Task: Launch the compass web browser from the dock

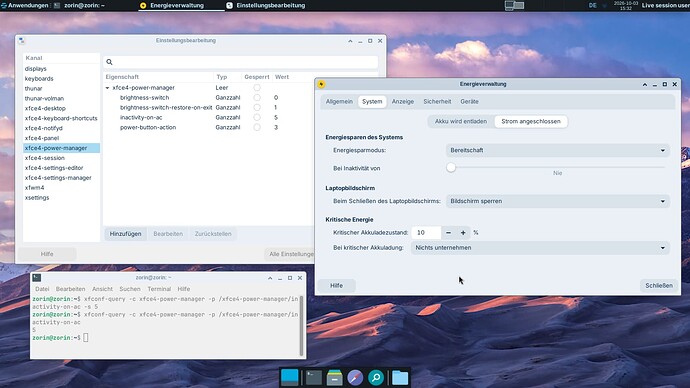Action: (355, 377)
